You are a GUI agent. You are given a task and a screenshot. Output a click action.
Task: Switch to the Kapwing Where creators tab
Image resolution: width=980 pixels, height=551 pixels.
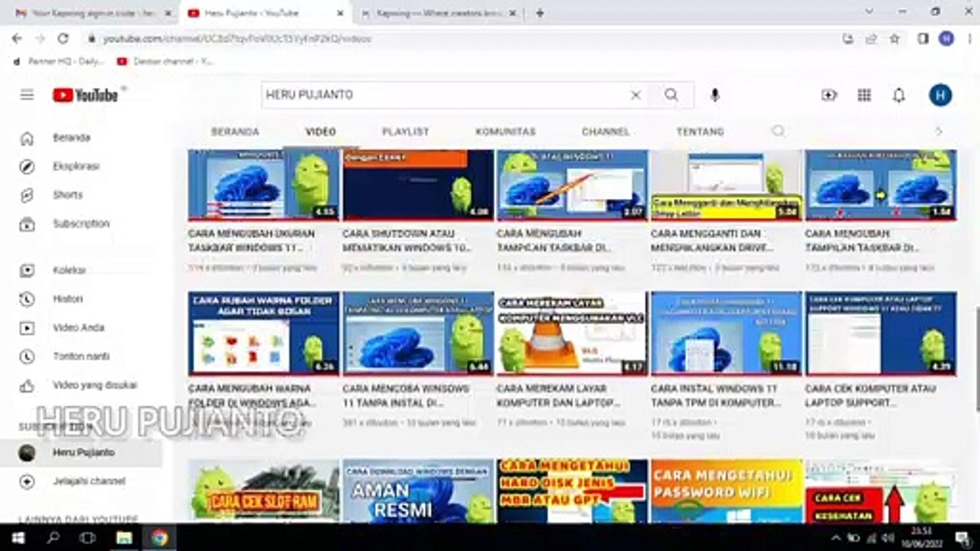coord(437,13)
